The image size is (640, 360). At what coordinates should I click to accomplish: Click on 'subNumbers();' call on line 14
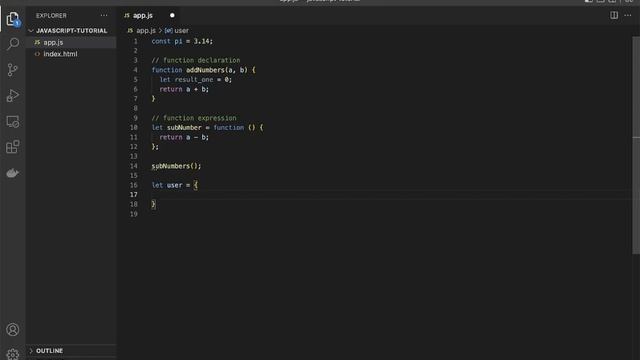176,166
